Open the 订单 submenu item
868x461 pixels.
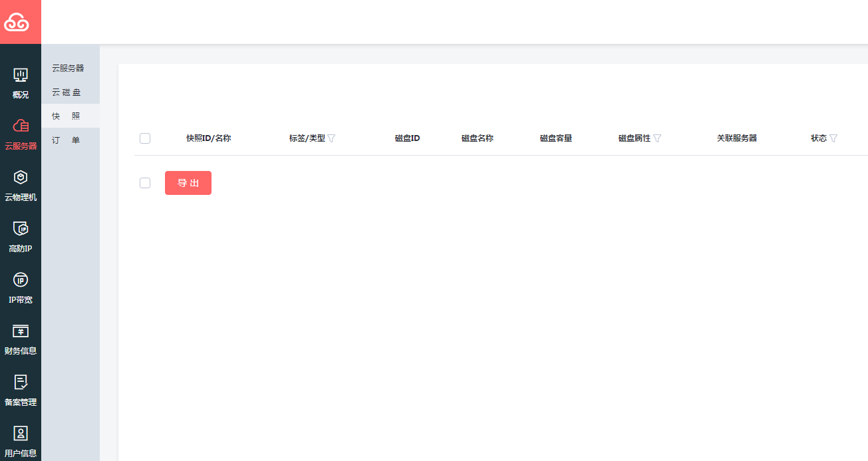pyautogui.click(x=67, y=140)
